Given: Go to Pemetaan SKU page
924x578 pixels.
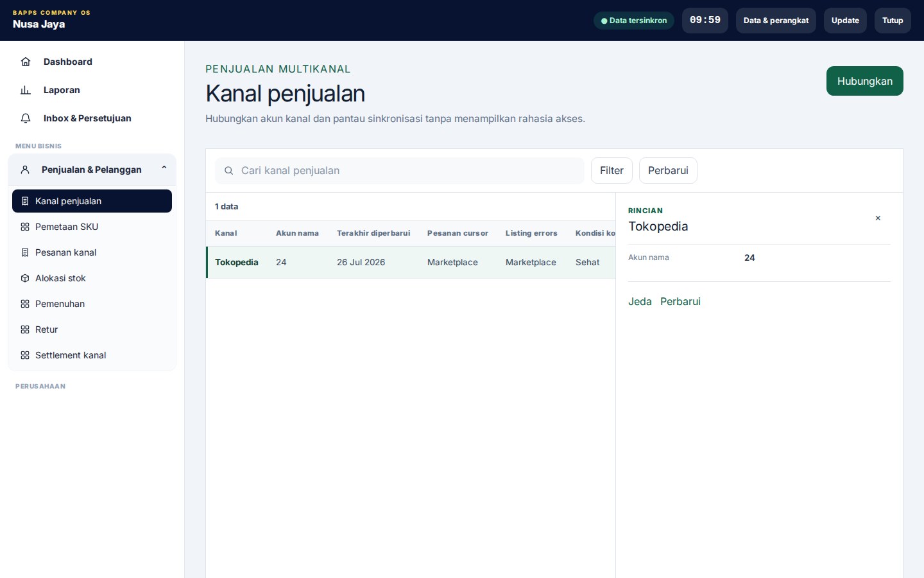Looking at the screenshot, I should (x=92, y=227).
